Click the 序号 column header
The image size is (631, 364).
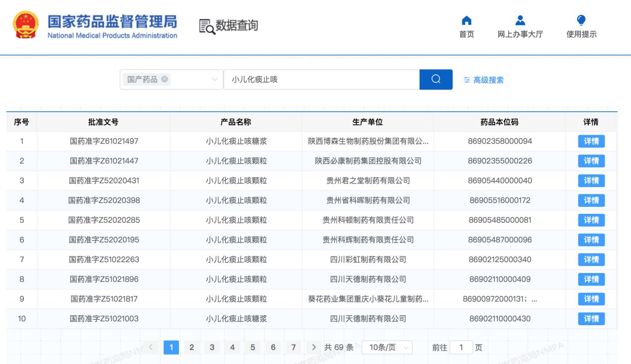click(21, 122)
